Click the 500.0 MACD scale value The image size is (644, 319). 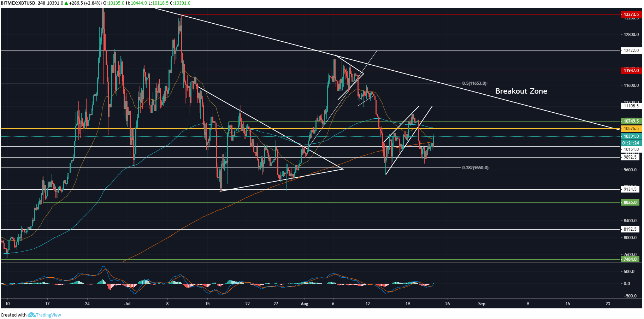point(629,272)
